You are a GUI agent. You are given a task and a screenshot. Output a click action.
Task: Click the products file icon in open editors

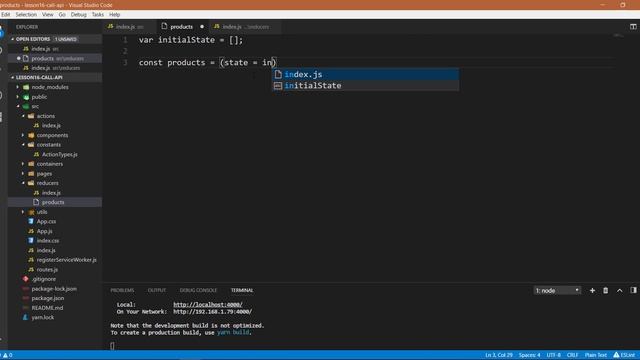click(25, 58)
